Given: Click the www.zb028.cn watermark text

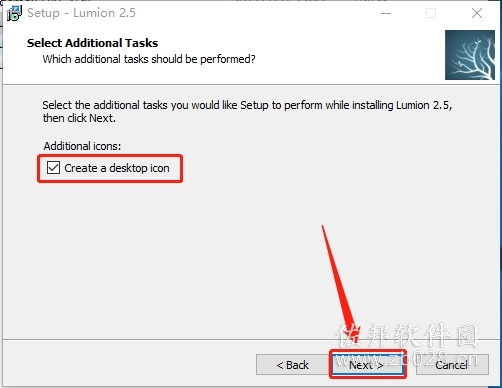Looking at the screenshot, I should (406, 359).
